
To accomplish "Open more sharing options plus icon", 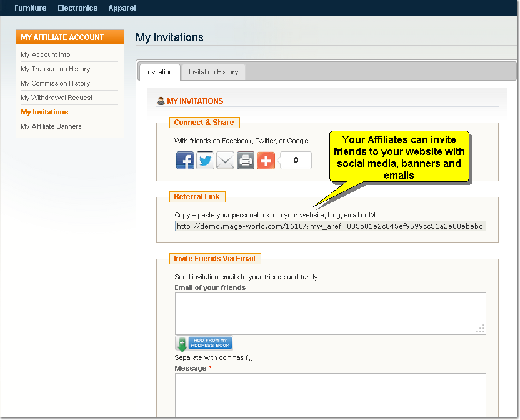I will click(266, 160).
